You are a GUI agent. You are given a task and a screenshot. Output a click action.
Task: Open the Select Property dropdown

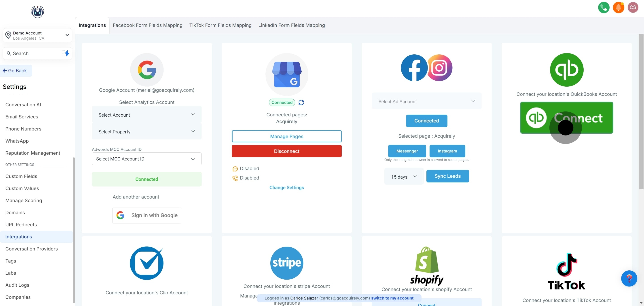click(146, 132)
